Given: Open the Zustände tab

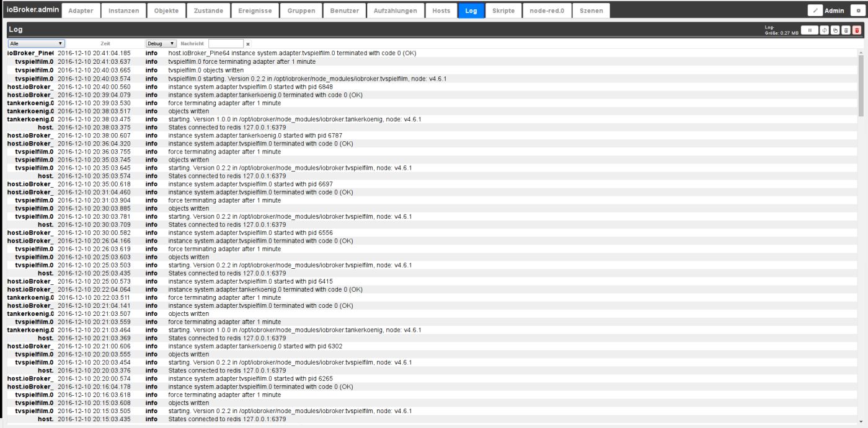Looking at the screenshot, I should (208, 11).
